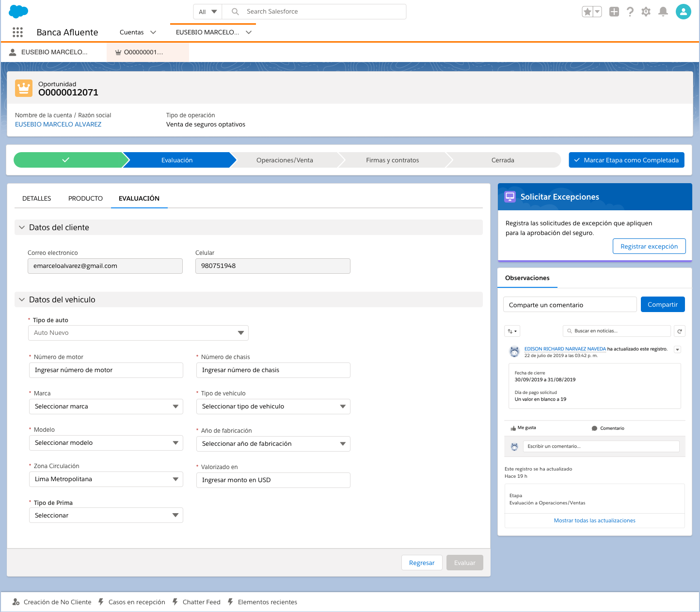Screen dimensions: 700x612
Task: Open the Notifications bell icon
Action: click(x=663, y=12)
